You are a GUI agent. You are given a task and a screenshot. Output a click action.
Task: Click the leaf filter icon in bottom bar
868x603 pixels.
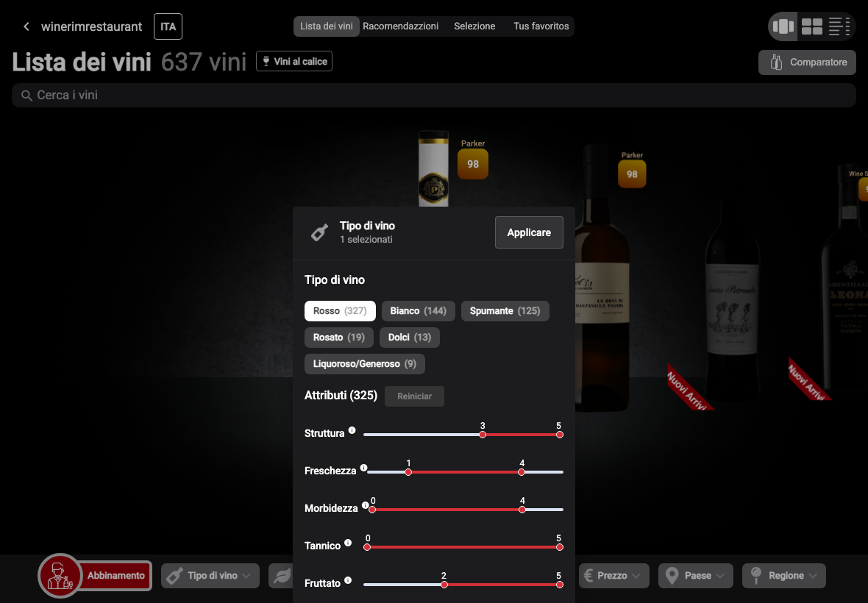click(281, 576)
